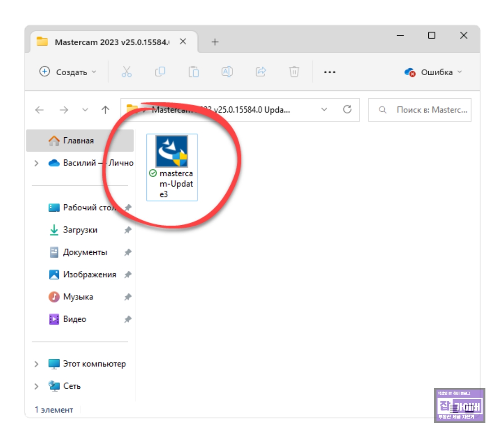Click the OneDrive error cloud icon
504x443 pixels.
410,72
